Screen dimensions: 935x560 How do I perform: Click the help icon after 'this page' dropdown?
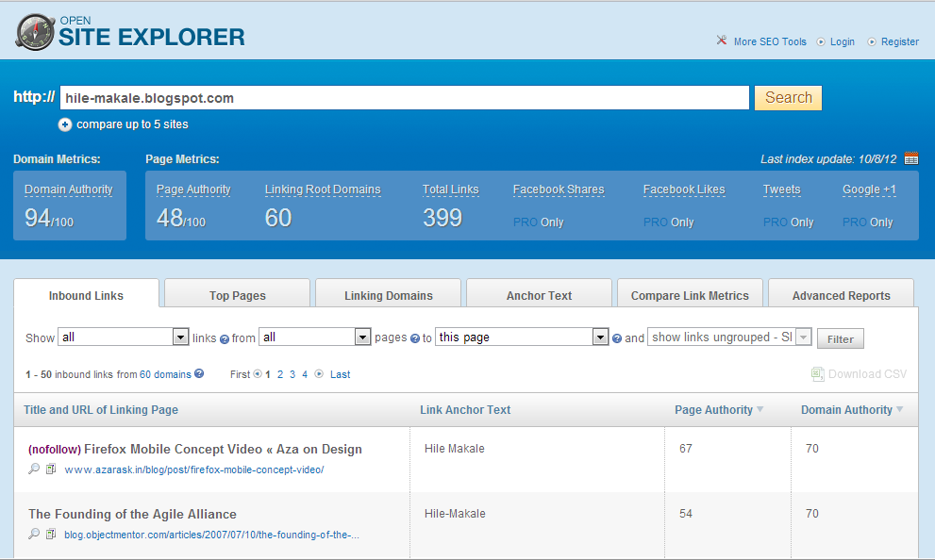coord(617,338)
